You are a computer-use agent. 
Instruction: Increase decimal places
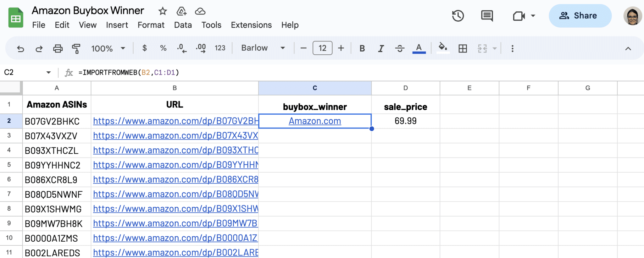201,48
